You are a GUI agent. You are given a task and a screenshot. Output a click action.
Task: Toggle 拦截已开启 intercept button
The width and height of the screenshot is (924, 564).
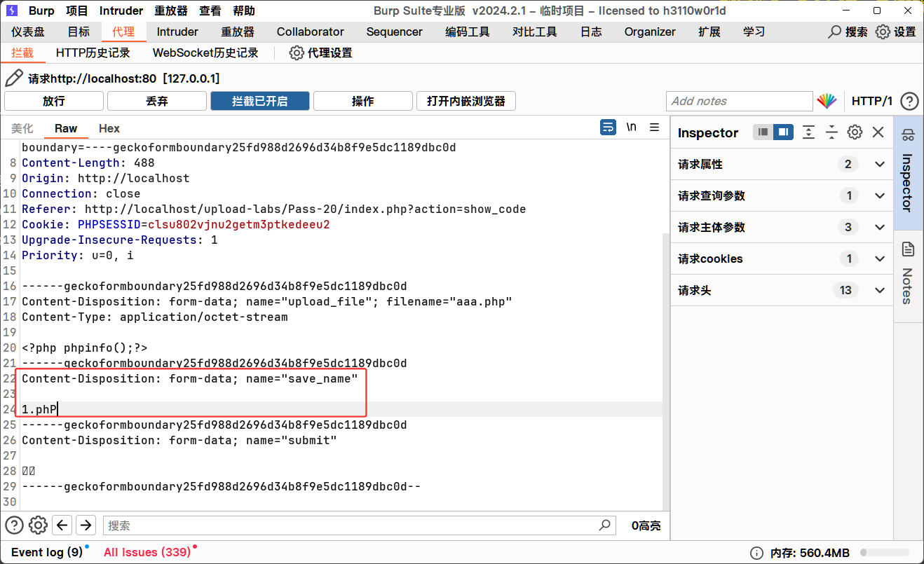(259, 101)
